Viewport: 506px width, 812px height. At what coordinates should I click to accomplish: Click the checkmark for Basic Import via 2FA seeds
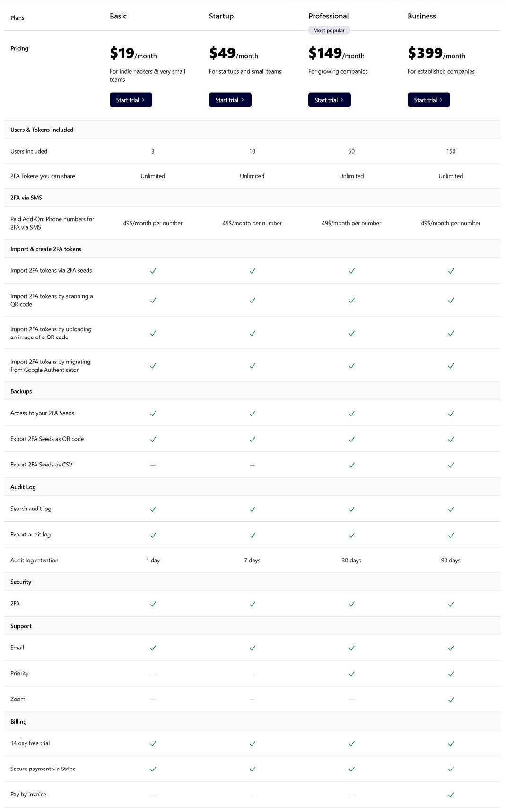point(152,271)
